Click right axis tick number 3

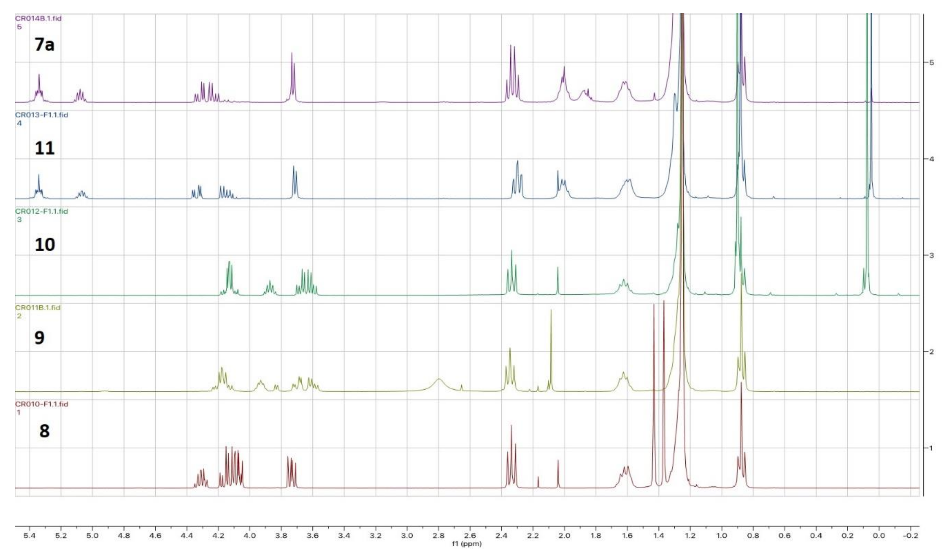point(932,256)
